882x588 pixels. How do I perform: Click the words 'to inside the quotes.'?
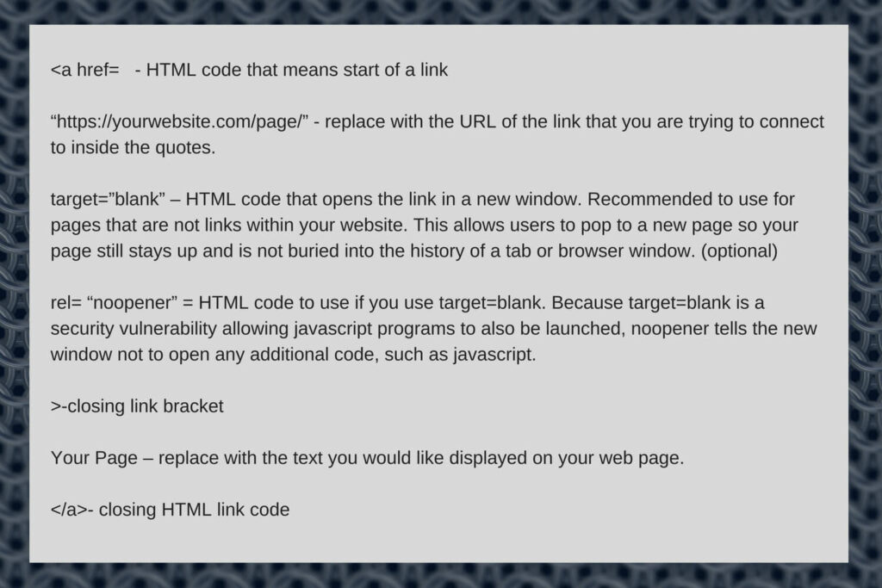click(134, 148)
